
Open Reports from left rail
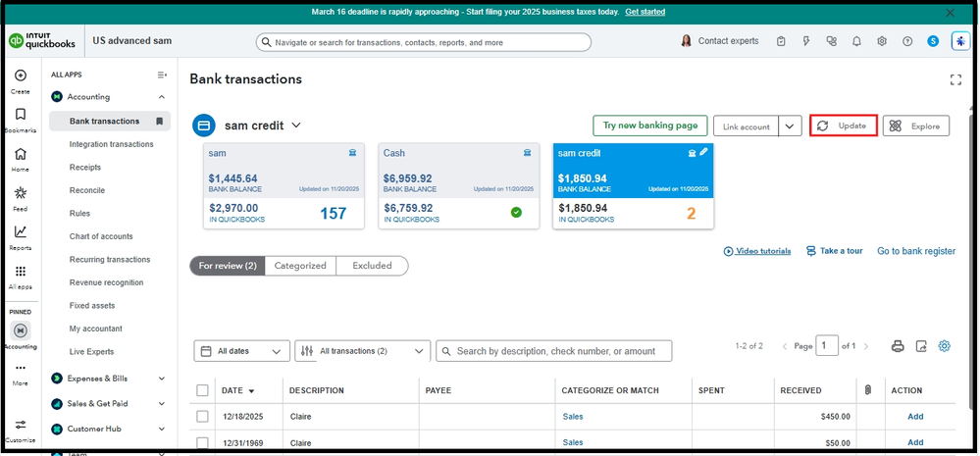pyautogui.click(x=21, y=236)
